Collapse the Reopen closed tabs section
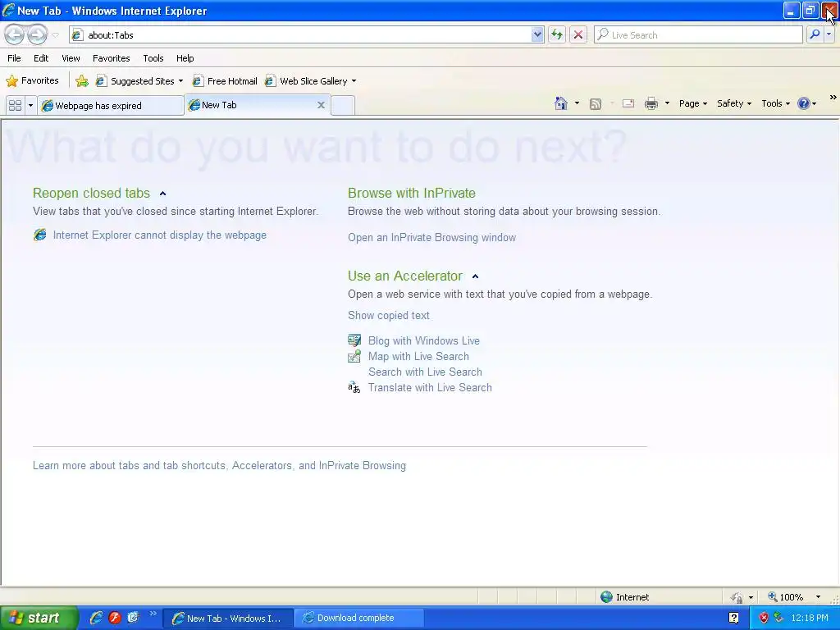 163,194
